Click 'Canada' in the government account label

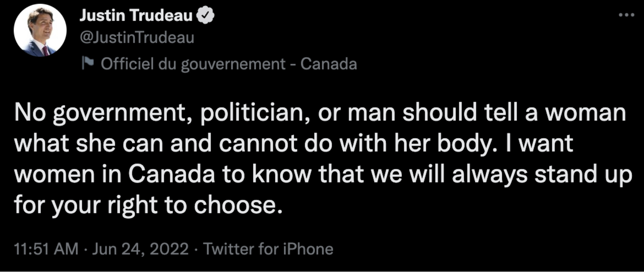coord(329,64)
